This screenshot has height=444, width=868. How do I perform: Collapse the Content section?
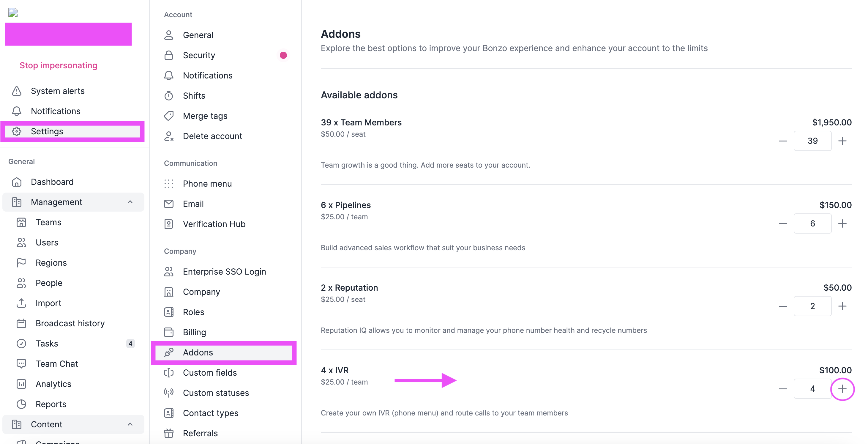pyautogui.click(x=130, y=424)
